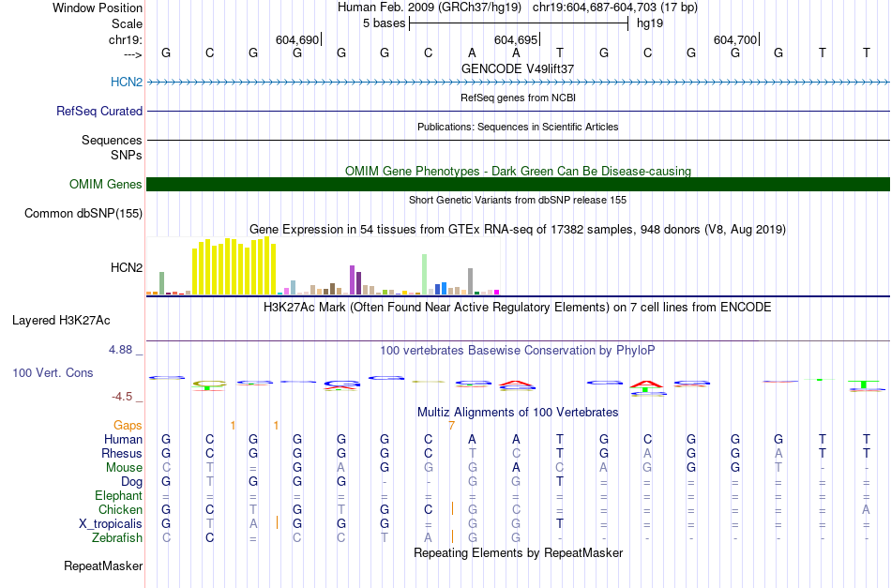Click the OMIM Genes side label
This screenshot has height=588, width=891.
(105, 184)
